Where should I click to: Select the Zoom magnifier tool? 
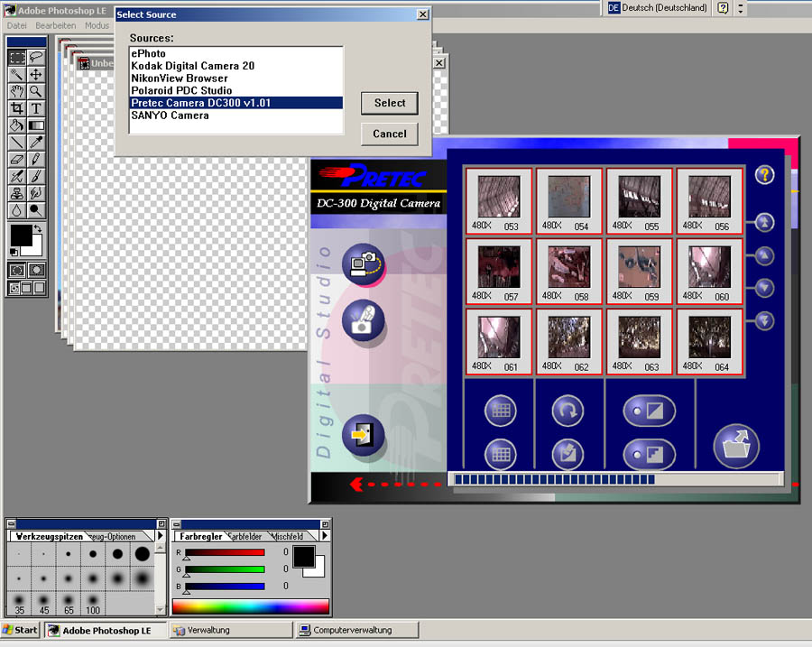(x=36, y=92)
